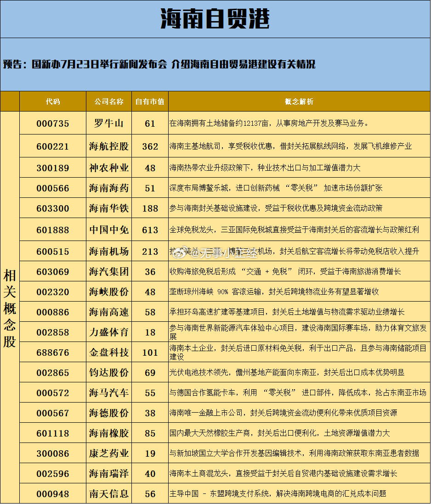Click company name 海峡股份
This screenshot has height=504, width=431.
(109, 292)
